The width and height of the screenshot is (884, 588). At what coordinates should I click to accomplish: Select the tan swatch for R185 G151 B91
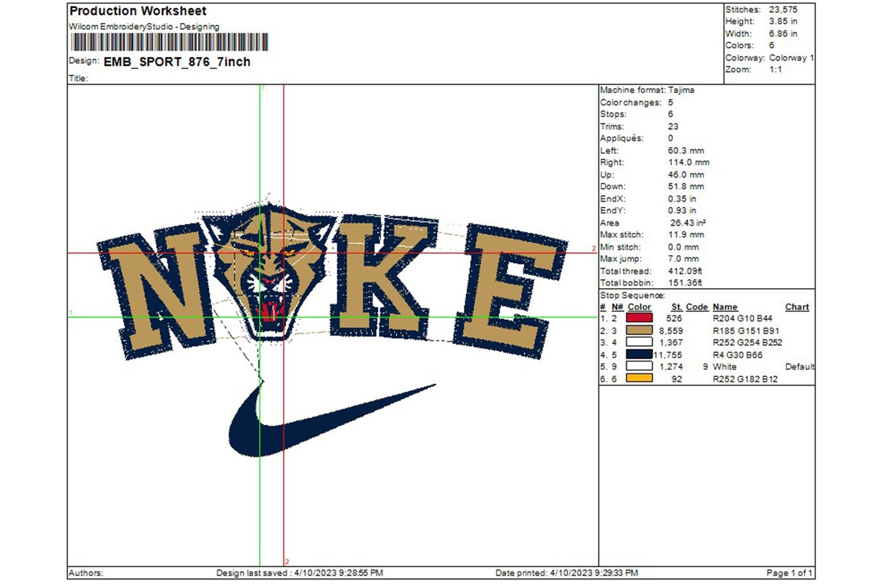639,331
